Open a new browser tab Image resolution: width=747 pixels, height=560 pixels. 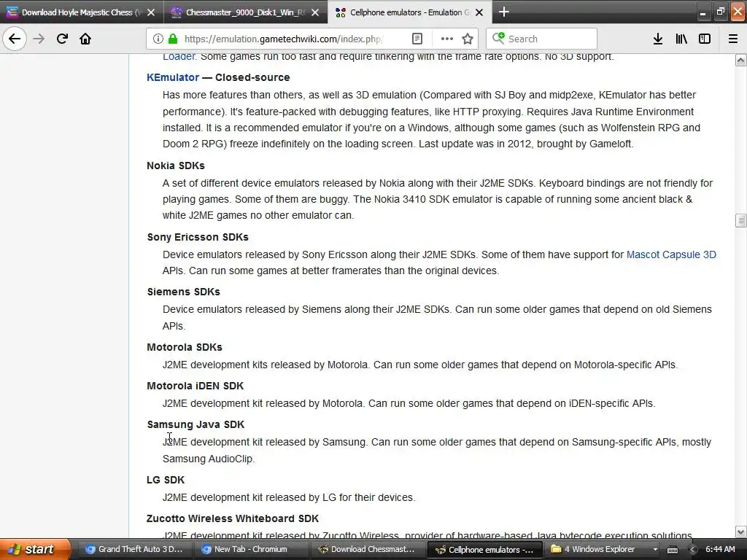503,12
